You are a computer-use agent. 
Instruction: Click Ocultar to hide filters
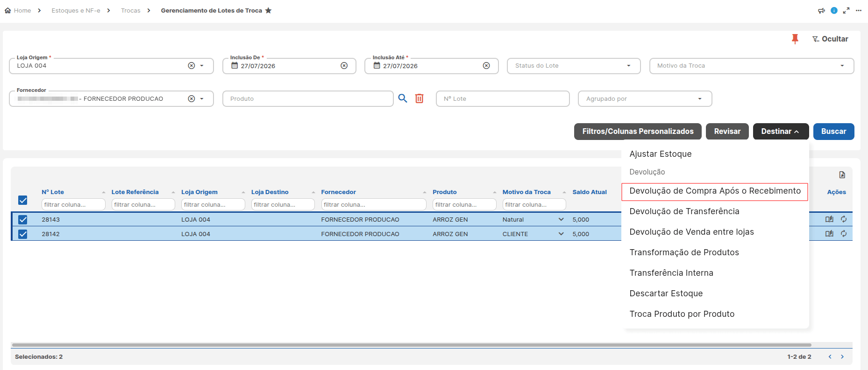(830, 39)
